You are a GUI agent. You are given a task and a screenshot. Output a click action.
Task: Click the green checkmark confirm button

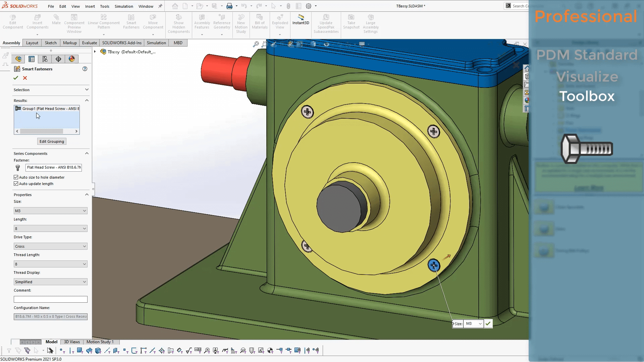[16, 77]
